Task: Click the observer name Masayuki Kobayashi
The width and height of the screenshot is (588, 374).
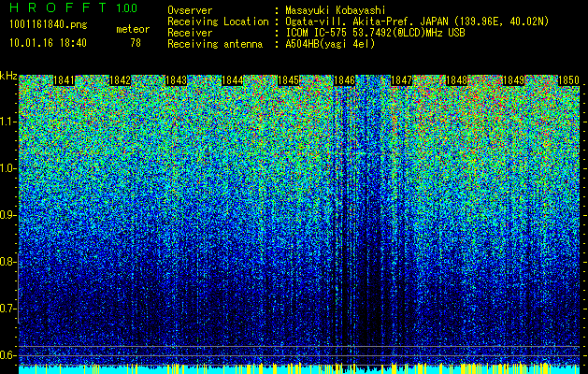Action: 336,10
